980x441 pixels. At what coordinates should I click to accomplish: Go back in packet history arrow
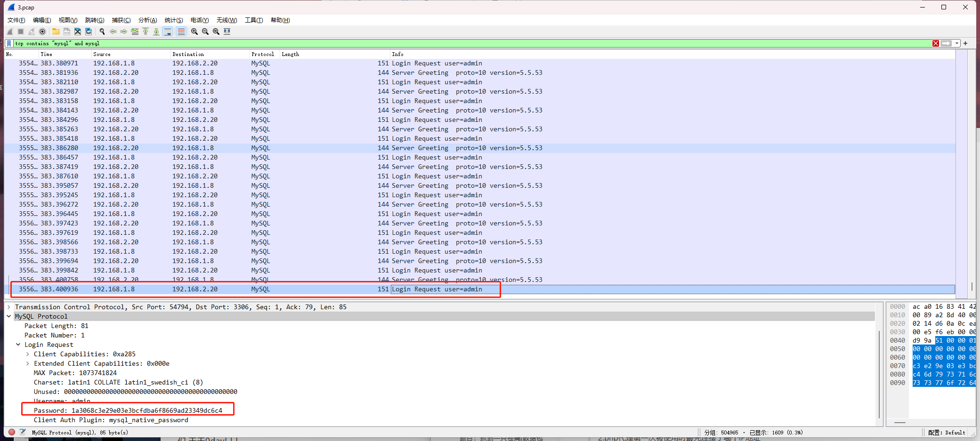[x=113, y=32]
